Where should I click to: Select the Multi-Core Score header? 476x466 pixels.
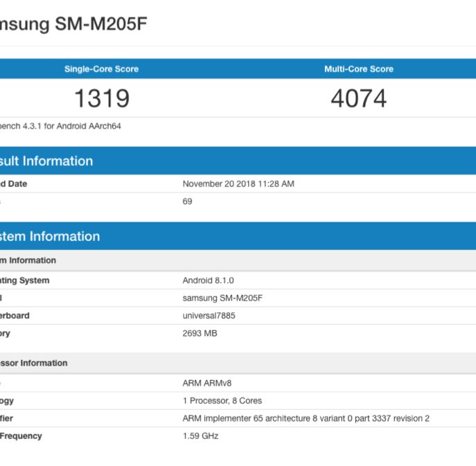(358, 69)
